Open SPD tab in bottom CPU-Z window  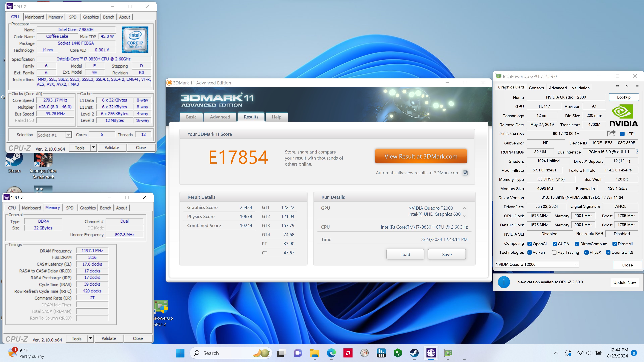point(70,208)
